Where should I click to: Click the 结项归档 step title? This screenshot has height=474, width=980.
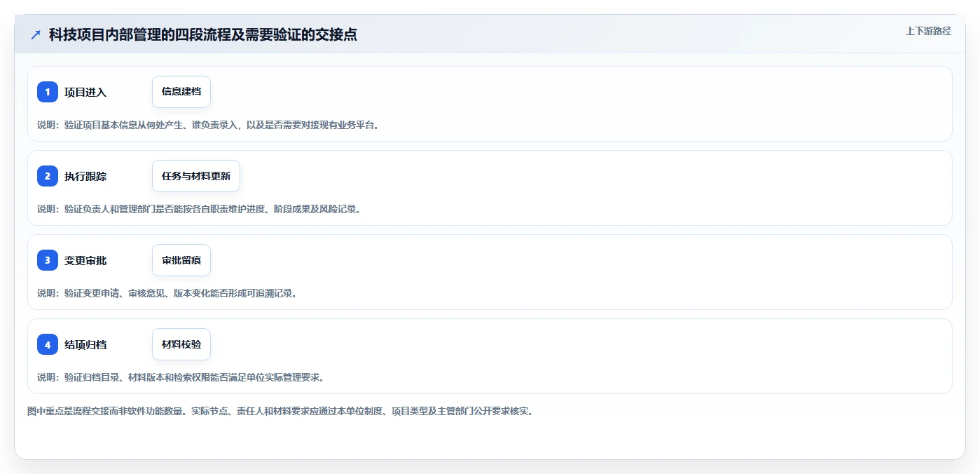pos(85,344)
